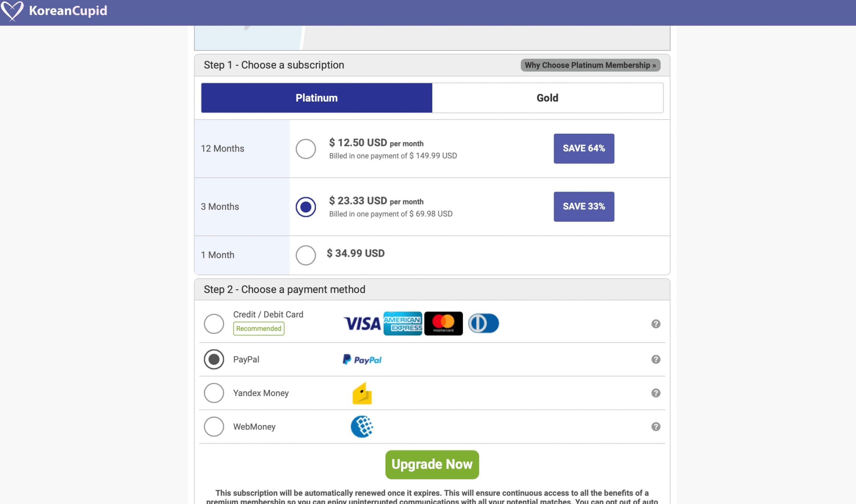Click the PayPal logo
Viewport: 856px width, 504px height.
[x=362, y=360]
